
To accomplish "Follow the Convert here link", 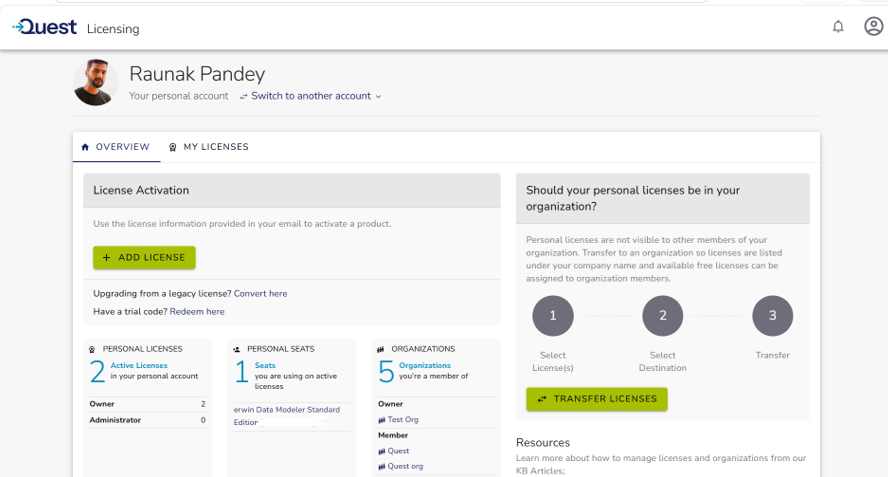I will click(x=261, y=293).
